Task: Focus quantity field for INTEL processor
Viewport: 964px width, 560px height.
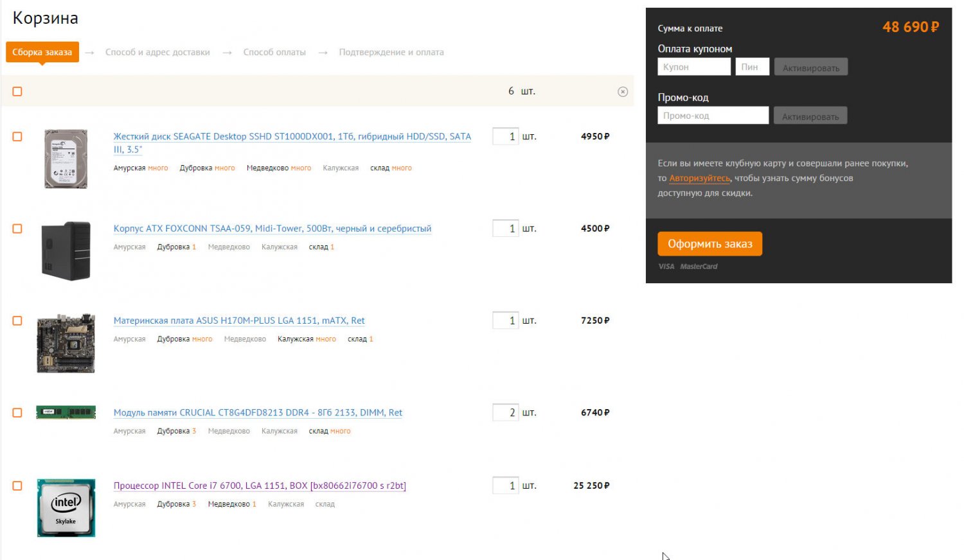Action: point(505,486)
